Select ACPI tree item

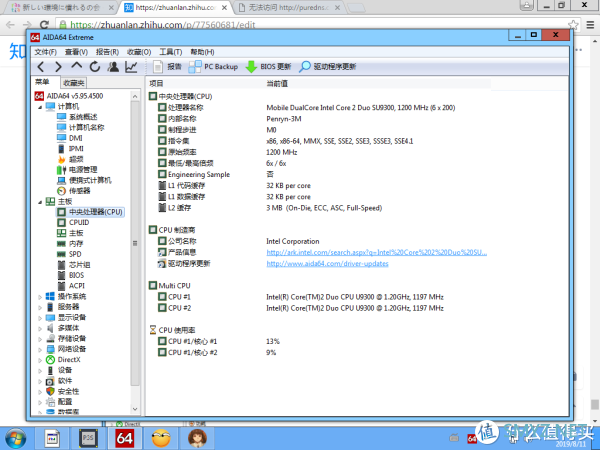(71, 286)
